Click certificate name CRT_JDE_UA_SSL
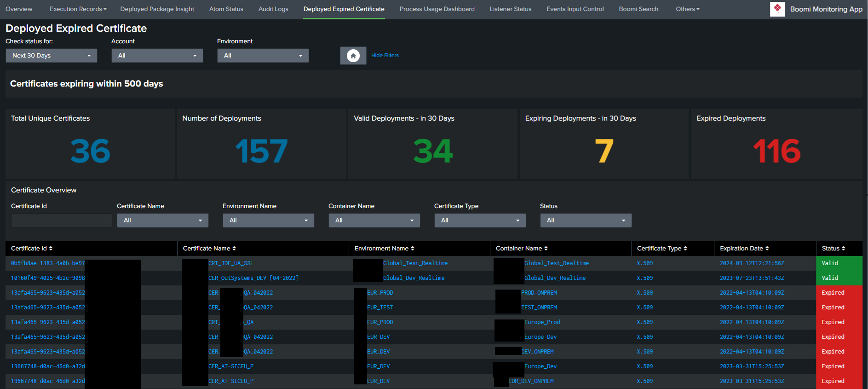Screen dimensions: 868x389 click(231, 263)
